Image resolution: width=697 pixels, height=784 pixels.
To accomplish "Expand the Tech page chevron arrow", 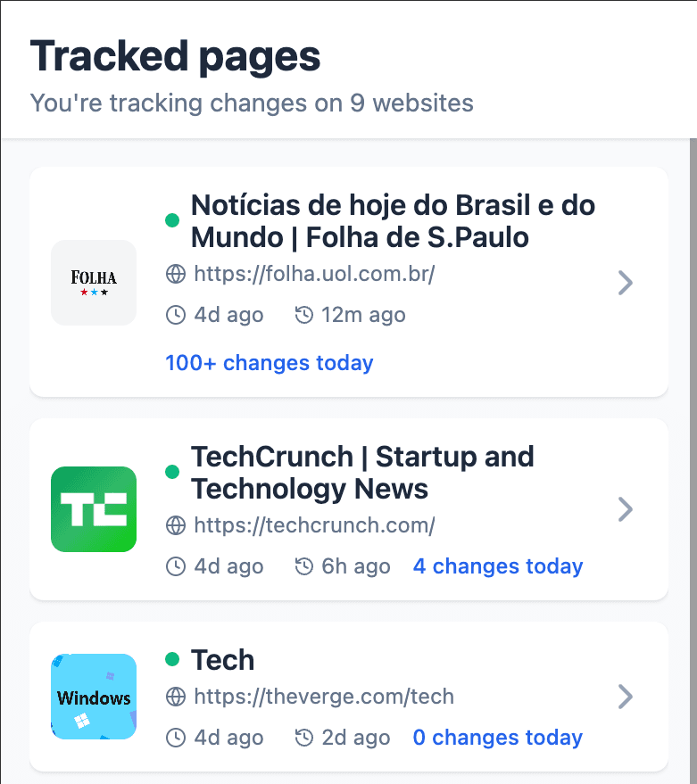I will (626, 697).
